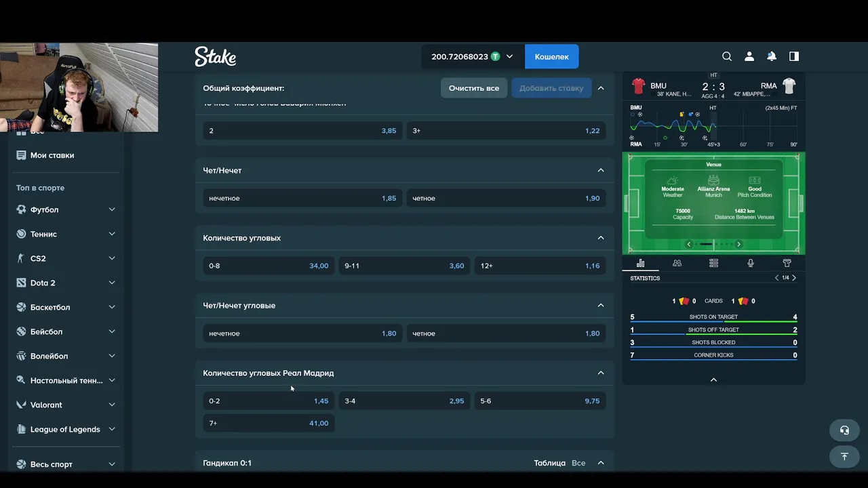Click the RMA white jersey icon
This screenshot has width=868, height=488.
789,86
